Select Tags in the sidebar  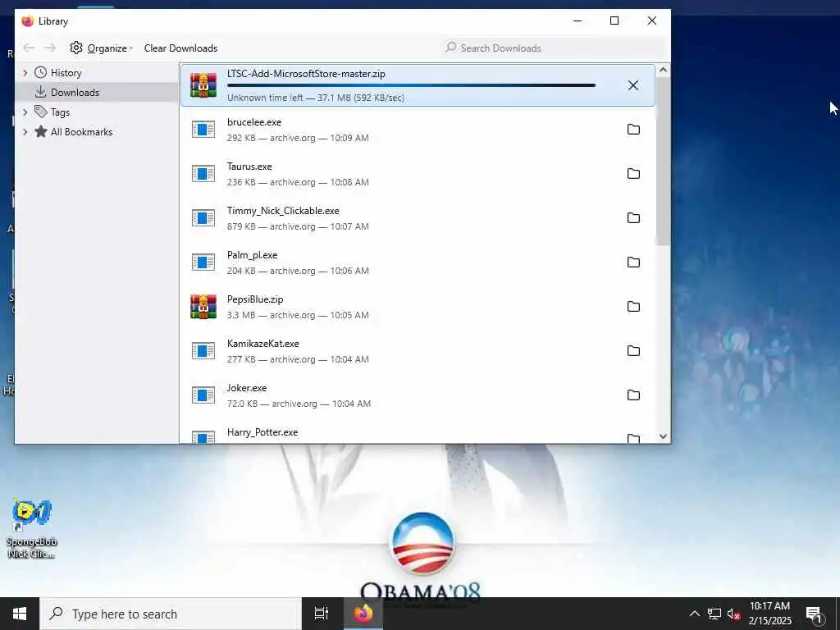59,112
